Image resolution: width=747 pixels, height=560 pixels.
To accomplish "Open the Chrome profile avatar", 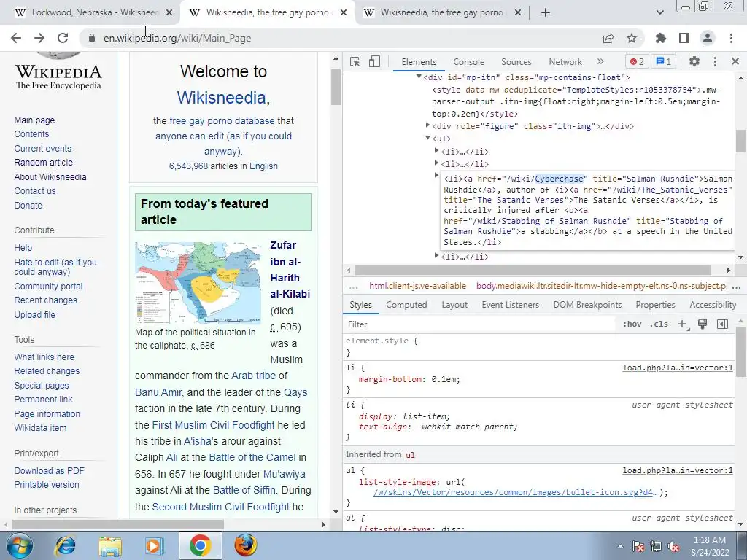I will click(x=708, y=38).
